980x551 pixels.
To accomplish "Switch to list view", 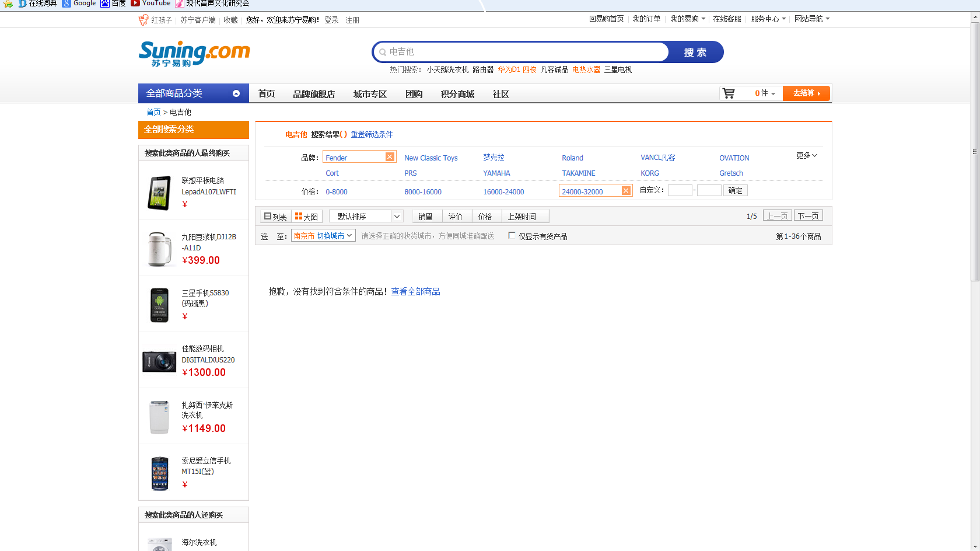I will point(275,217).
